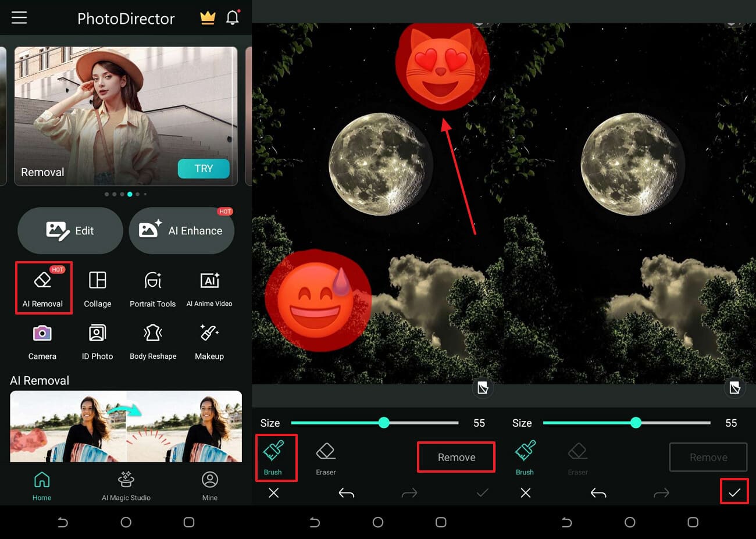Undo the last brush stroke

(346, 492)
